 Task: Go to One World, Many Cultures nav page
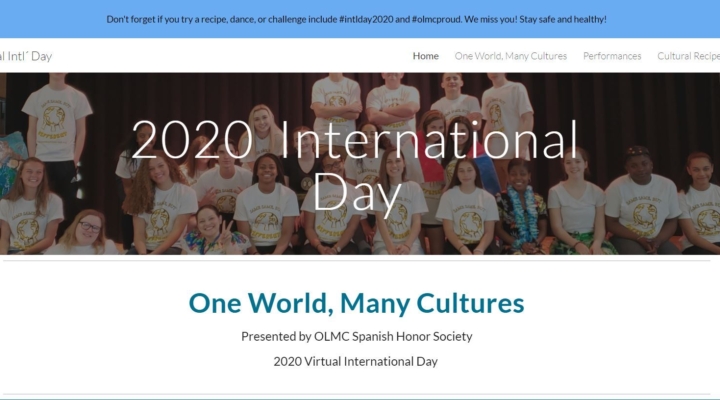click(511, 56)
